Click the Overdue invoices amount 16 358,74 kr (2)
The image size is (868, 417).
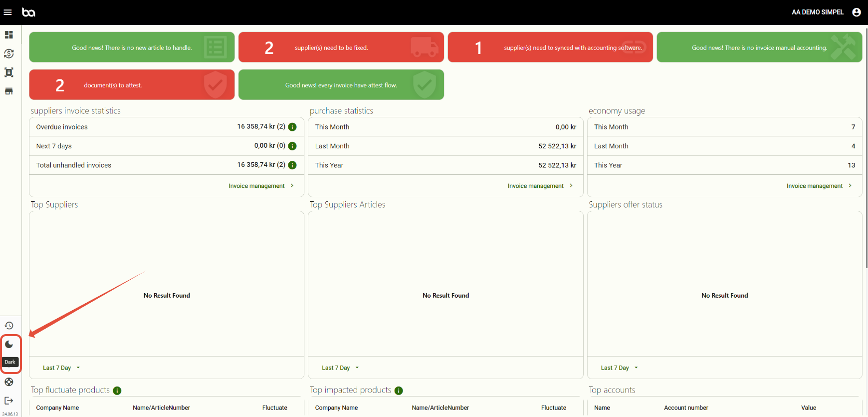click(261, 126)
